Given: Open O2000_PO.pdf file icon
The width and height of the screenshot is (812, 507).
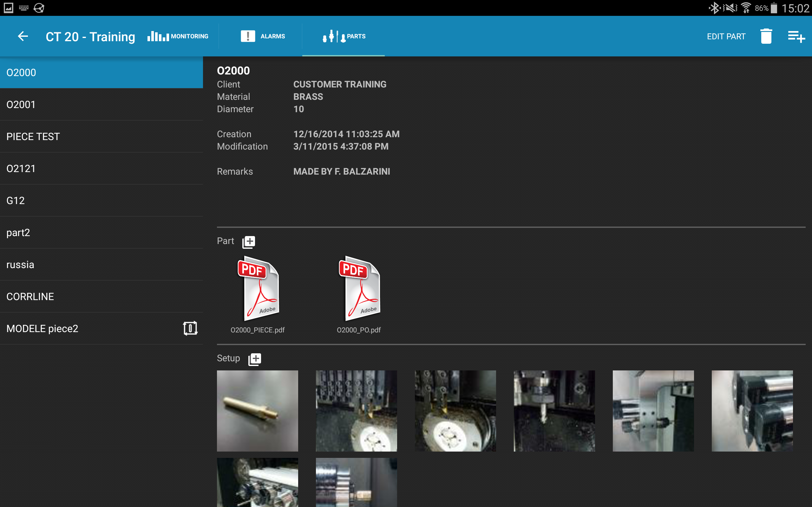Looking at the screenshot, I should click(x=359, y=289).
